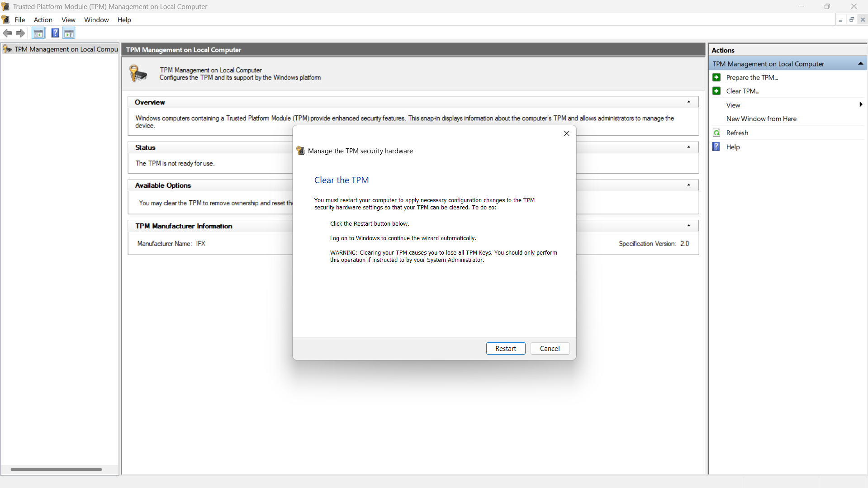
Task: Click Help in the Actions pane
Action: point(733,147)
